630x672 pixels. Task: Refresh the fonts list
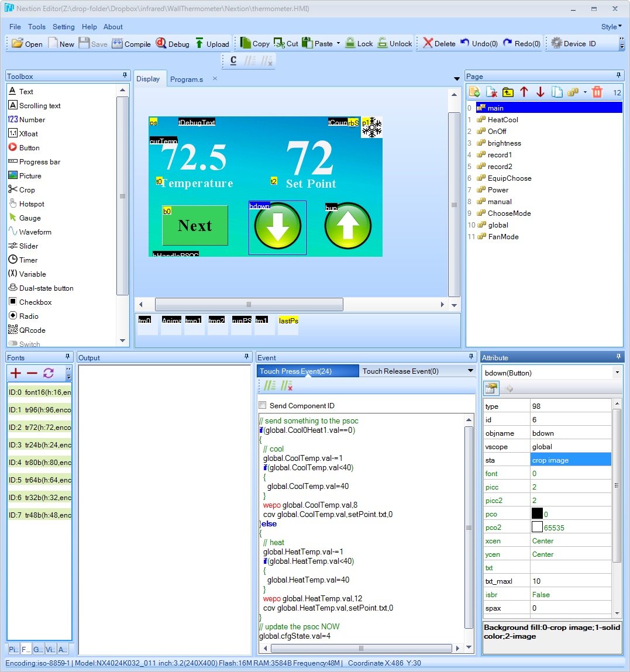coord(49,373)
